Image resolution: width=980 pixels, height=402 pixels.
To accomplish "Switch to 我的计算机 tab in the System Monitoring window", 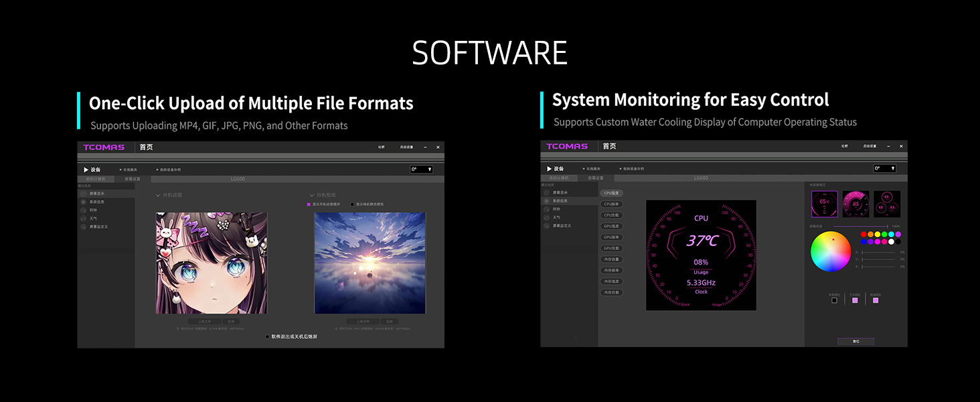I will pyautogui.click(x=558, y=178).
